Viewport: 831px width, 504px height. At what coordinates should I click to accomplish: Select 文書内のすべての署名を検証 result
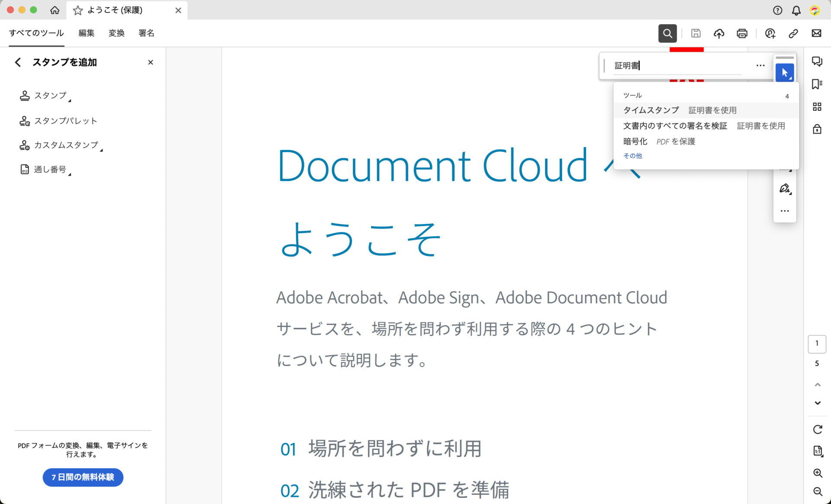tap(706, 126)
